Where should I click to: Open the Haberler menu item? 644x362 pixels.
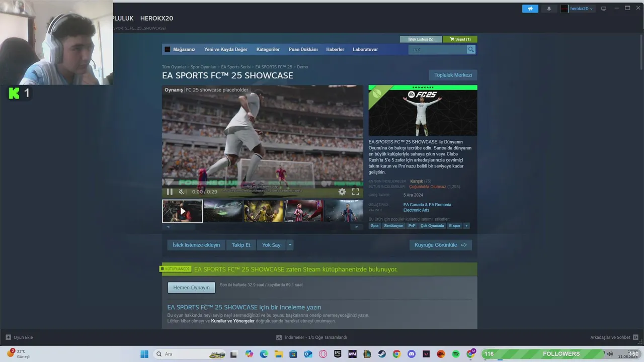pyautogui.click(x=335, y=49)
